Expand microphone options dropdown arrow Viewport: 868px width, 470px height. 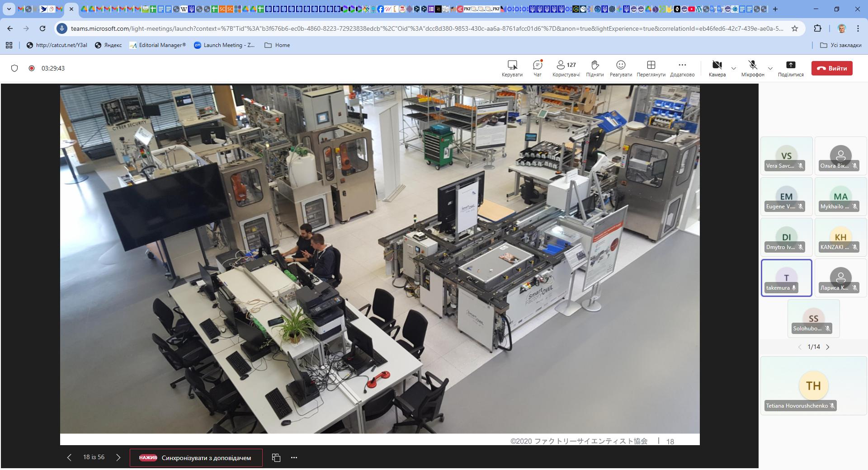[770, 69]
